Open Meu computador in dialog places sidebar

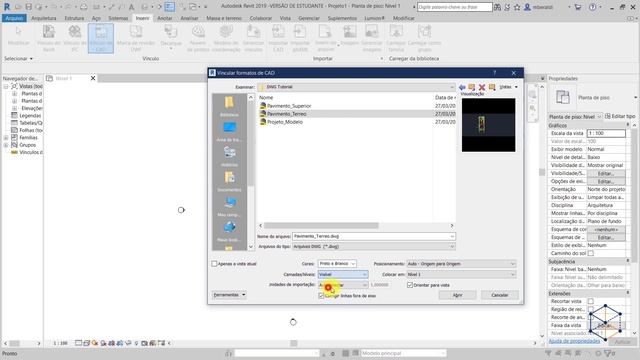coord(229,206)
